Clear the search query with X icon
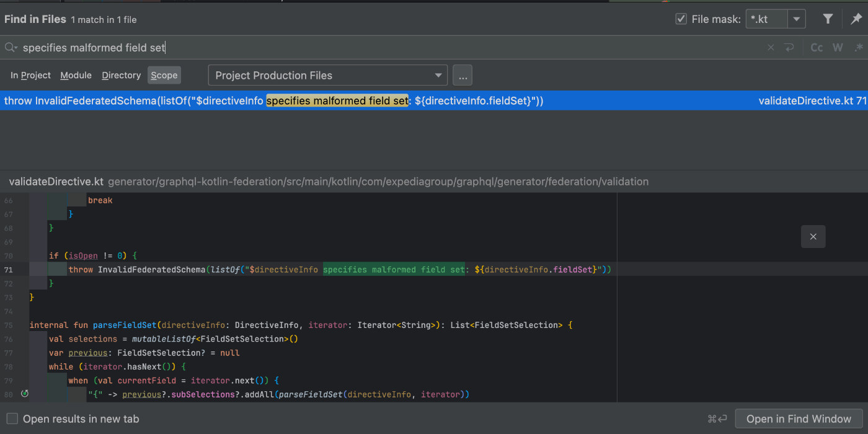The image size is (868, 434). (771, 48)
